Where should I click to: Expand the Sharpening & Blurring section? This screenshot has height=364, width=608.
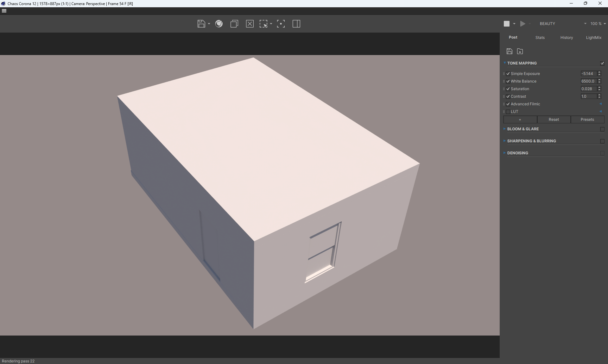[531, 141]
